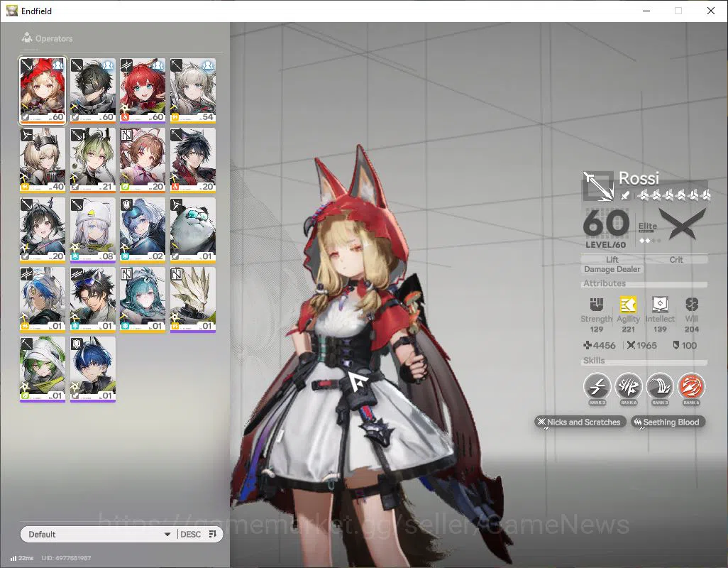The height and width of the screenshot is (568, 728).
Task: Minimize the Endfield window
Action: [646, 11]
